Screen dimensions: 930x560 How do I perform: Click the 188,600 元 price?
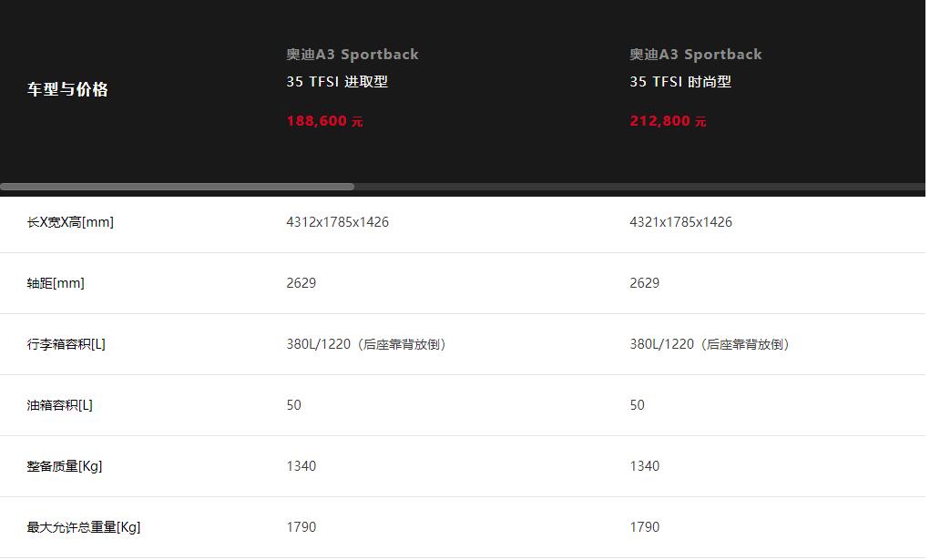tap(324, 121)
